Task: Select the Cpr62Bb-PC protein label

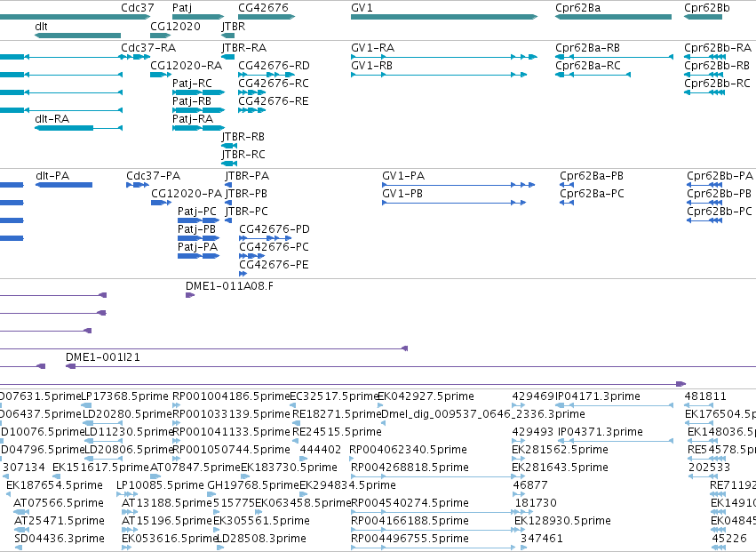Action: 720,212
